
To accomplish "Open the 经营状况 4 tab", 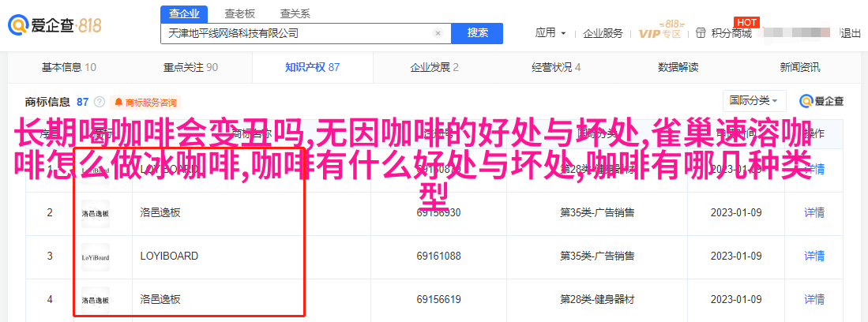I will point(556,68).
